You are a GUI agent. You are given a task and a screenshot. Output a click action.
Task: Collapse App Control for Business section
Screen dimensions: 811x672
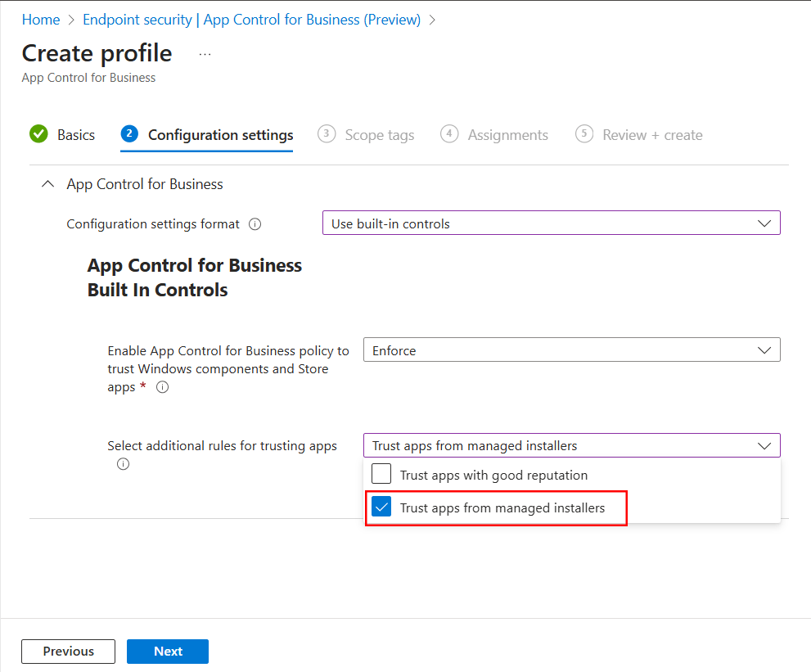click(47, 184)
